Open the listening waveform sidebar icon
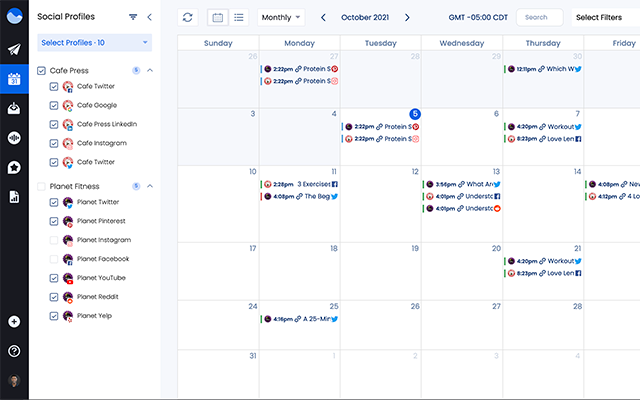Image resolution: width=640 pixels, height=400 pixels. [14, 138]
